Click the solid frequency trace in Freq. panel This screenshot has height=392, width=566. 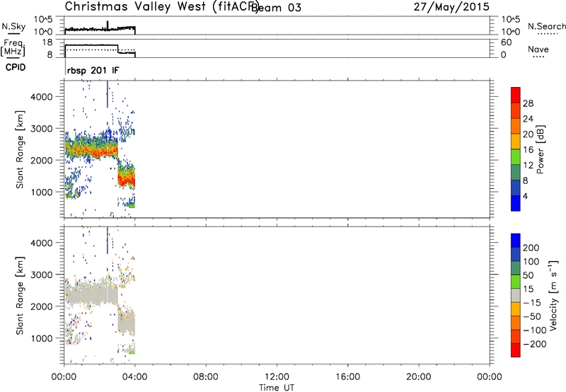tap(91, 45)
